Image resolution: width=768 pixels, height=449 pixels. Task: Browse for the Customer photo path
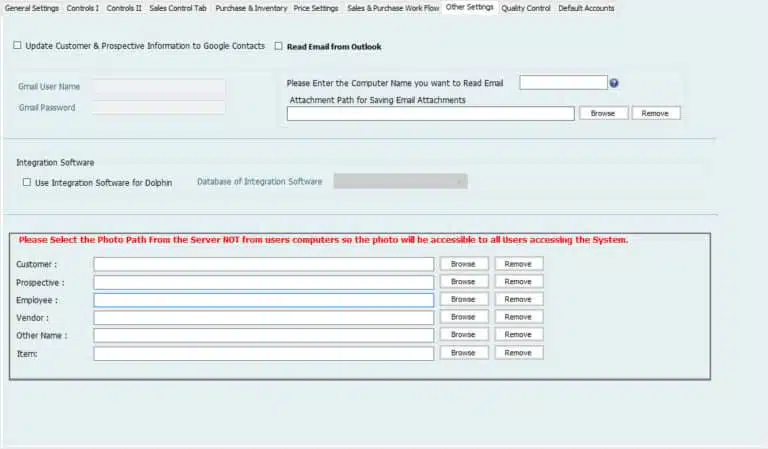463,264
